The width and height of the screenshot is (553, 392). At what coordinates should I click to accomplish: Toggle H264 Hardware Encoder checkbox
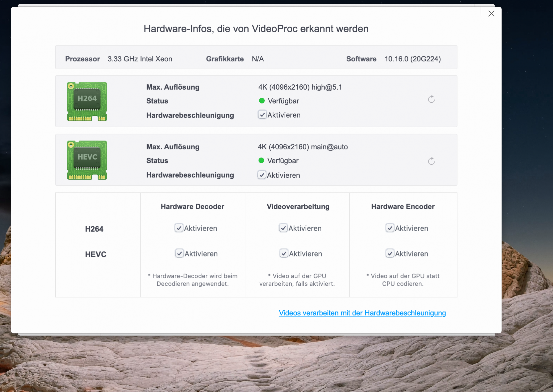[390, 228]
